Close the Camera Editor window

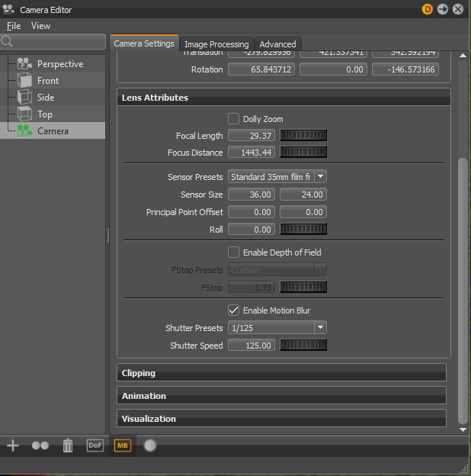pyautogui.click(x=458, y=9)
